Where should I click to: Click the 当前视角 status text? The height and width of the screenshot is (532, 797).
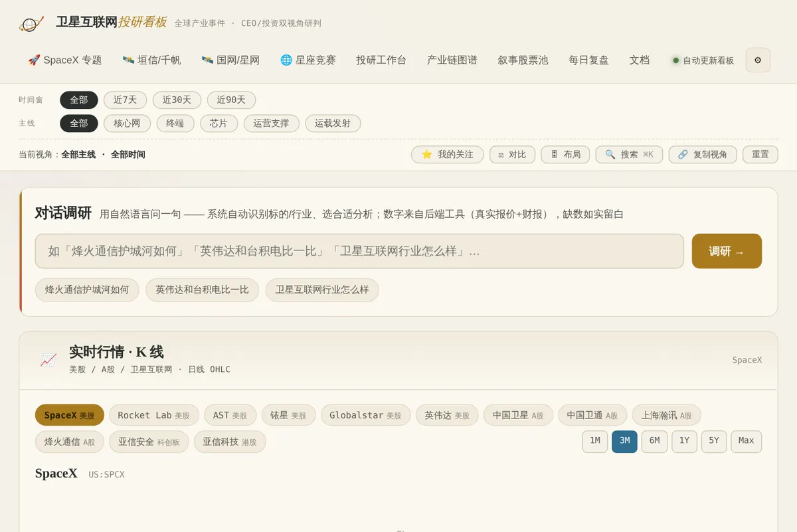(x=82, y=155)
